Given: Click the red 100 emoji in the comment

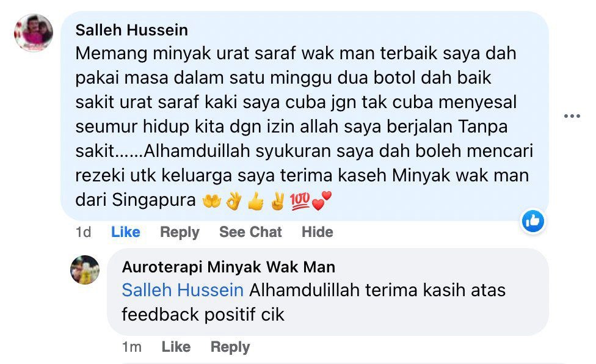Looking at the screenshot, I should [x=300, y=200].
